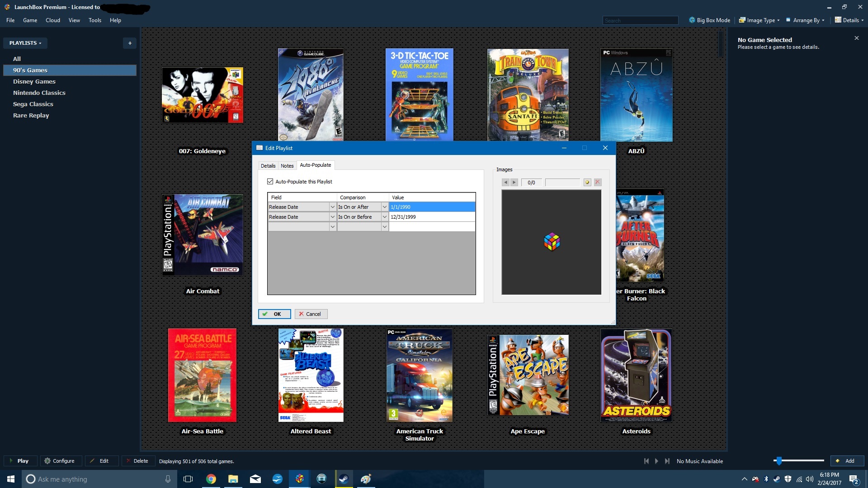This screenshot has height=488, width=868.
Task: Open the Windows Start menu
Action: (11, 479)
